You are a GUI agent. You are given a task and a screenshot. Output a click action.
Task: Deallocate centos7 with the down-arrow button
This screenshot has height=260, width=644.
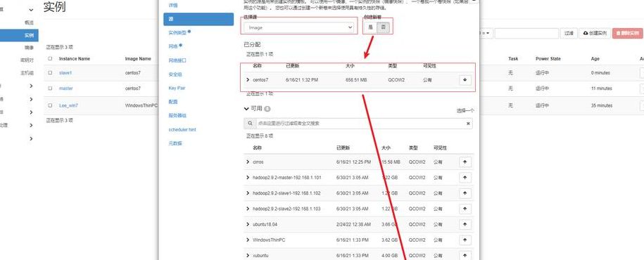(465, 80)
